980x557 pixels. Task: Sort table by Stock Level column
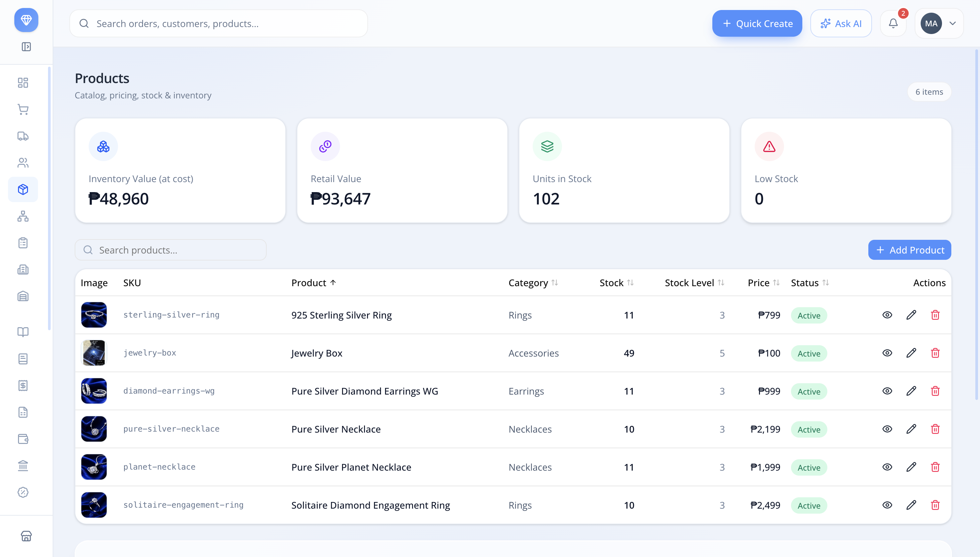pos(694,283)
